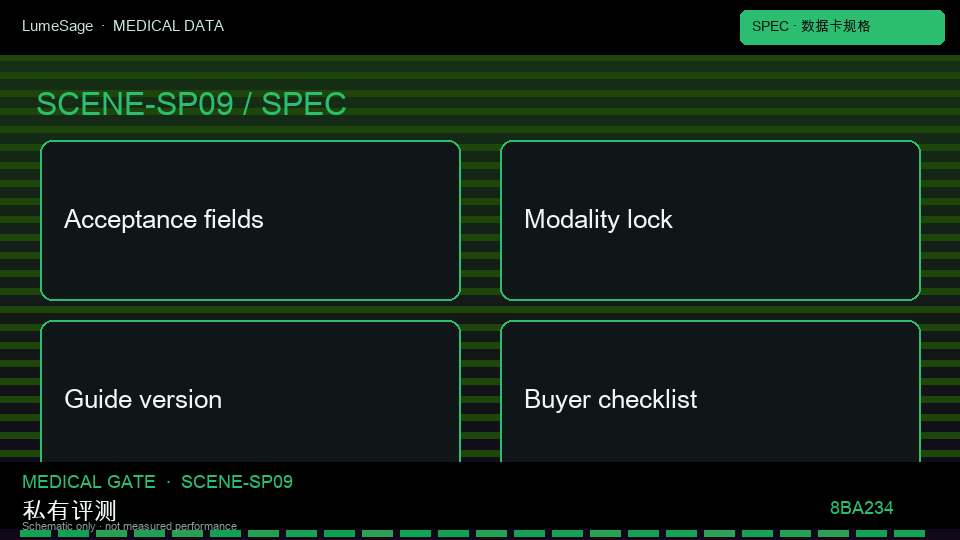Click the Acceptance fields title text
This screenshot has height=540, width=960.
click(163, 219)
